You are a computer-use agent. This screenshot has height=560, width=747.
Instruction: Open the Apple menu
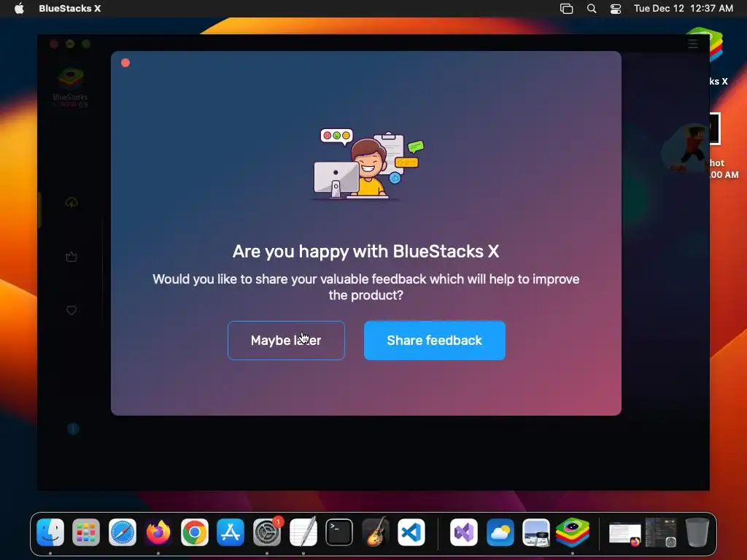tap(19, 9)
